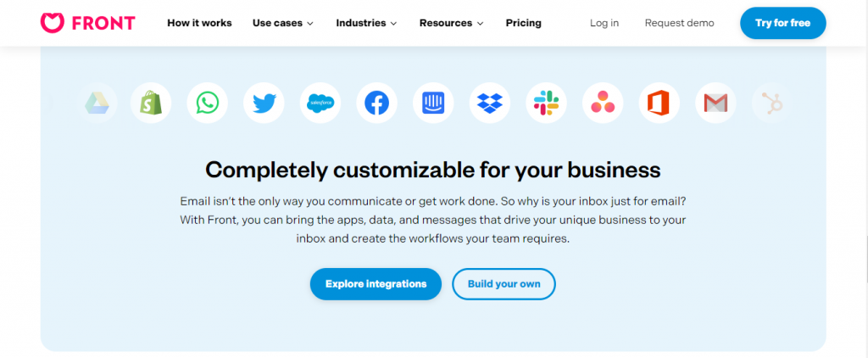Image resolution: width=868 pixels, height=358 pixels.
Task: Open the Salesforce integration icon
Action: point(320,103)
